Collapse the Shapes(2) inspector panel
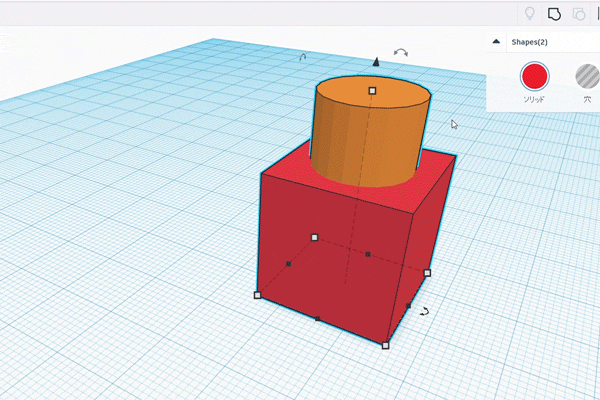The image size is (600, 400). click(x=496, y=41)
